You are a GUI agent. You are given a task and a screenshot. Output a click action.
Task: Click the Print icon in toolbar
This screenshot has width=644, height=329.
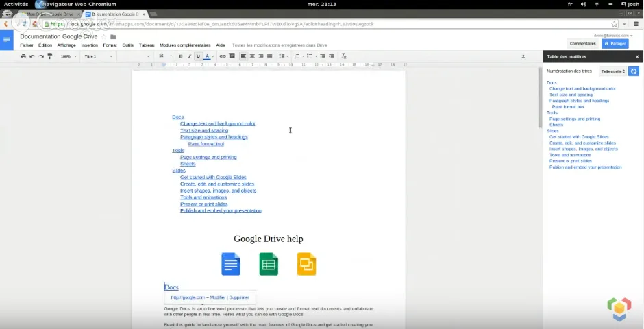point(23,56)
